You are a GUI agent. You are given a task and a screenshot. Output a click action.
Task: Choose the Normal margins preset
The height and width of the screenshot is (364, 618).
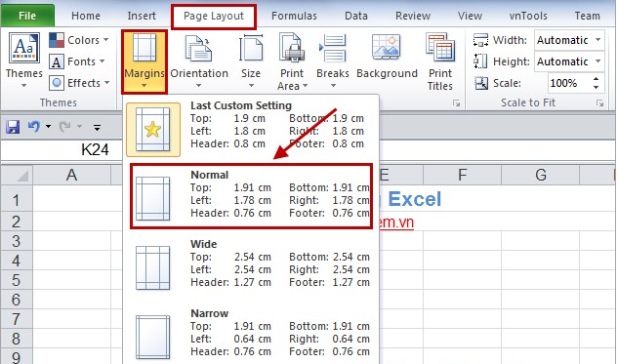tap(251, 196)
